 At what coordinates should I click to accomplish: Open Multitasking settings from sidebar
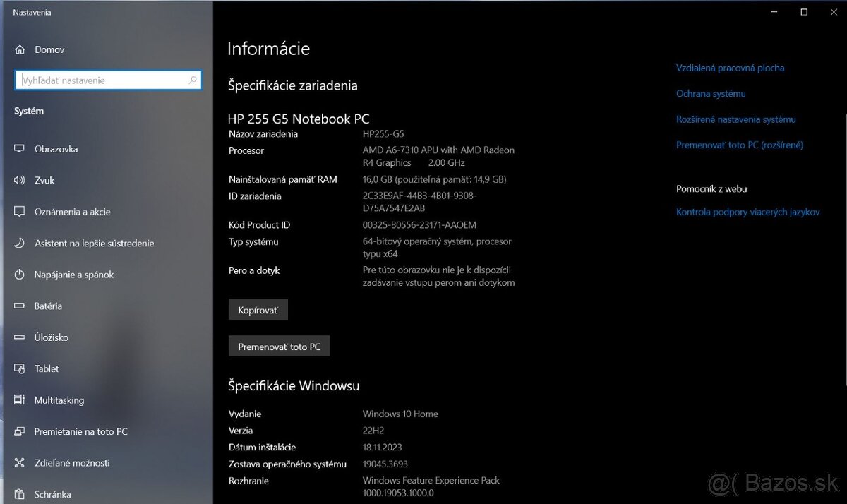(20, 400)
